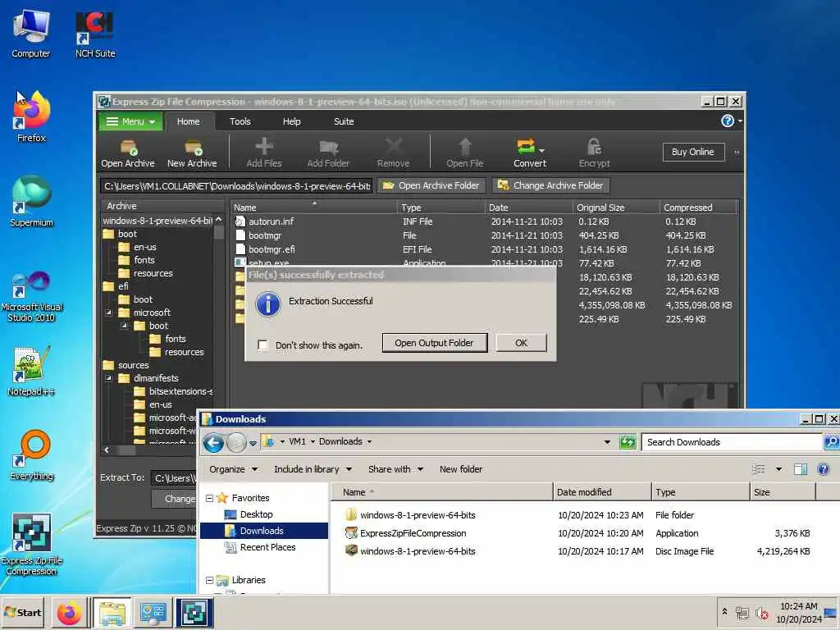Click Change Archive Folder button

pyautogui.click(x=550, y=185)
